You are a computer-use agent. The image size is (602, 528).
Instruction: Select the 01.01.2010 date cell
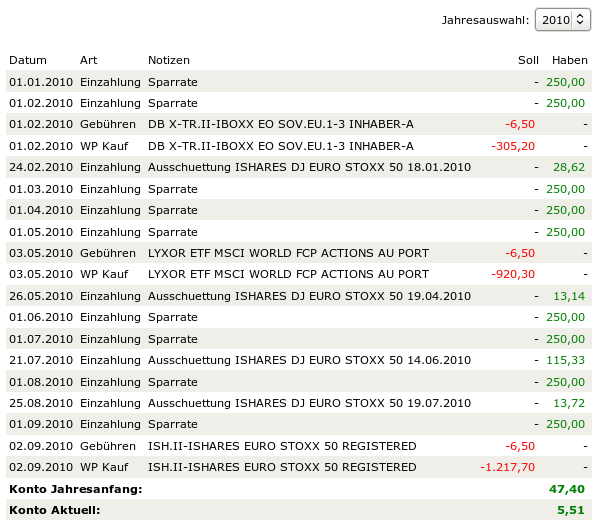(x=41, y=81)
